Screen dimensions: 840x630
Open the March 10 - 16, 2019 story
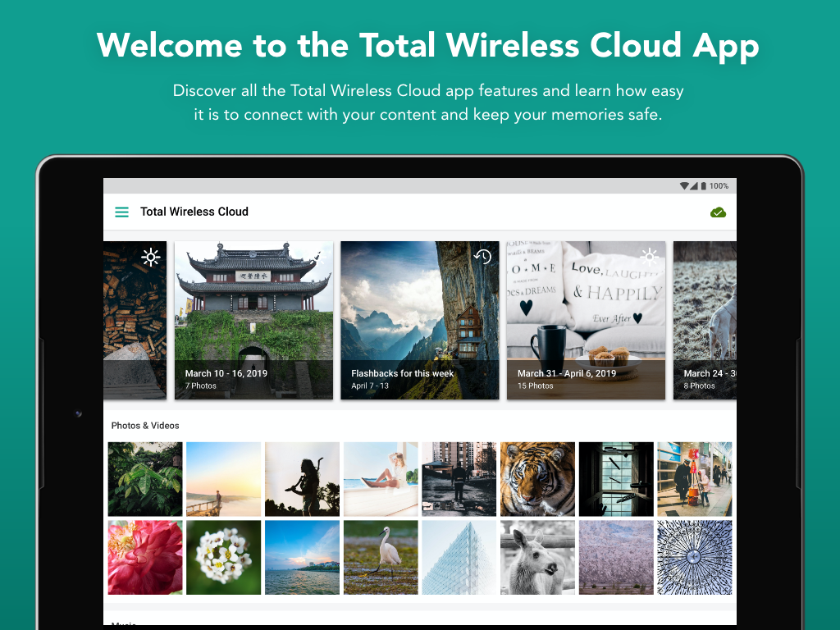[x=253, y=320]
